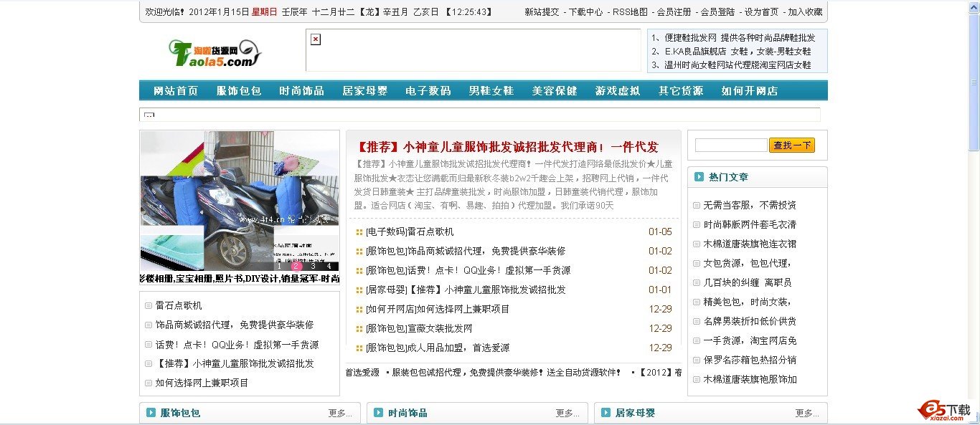
Task: Open hot article 时尚韩版两件套毛衣清
Action: pyautogui.click(x=750, y=224)
